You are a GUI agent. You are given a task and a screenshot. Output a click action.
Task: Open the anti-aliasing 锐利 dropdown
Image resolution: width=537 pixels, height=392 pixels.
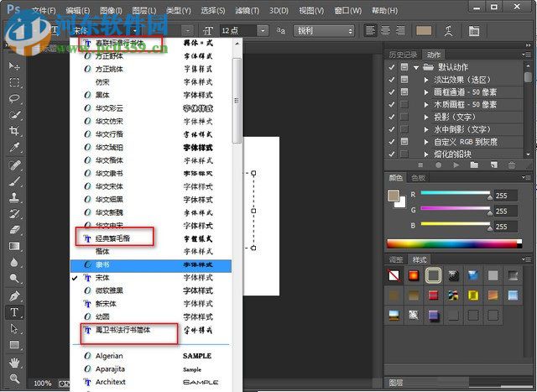click(x=324, y=31)
